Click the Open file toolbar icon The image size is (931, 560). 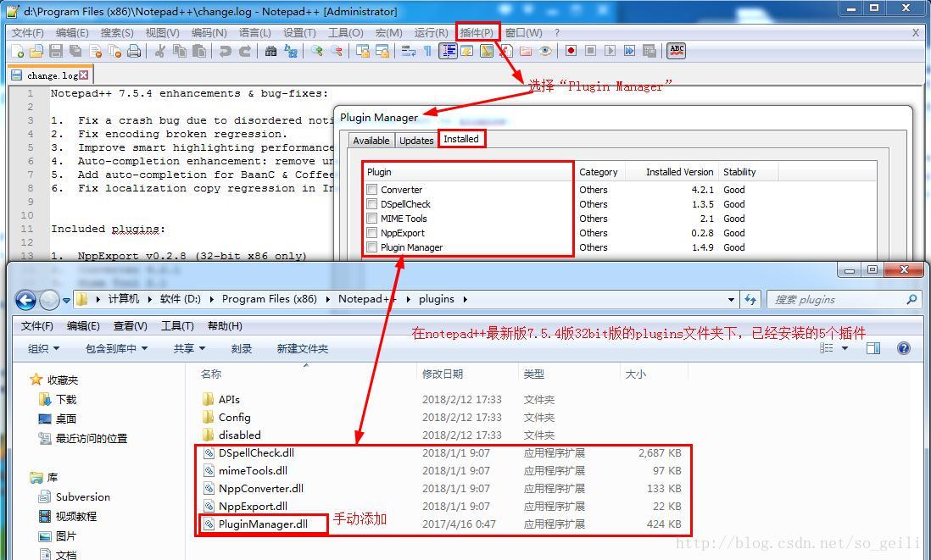(36, 51)
